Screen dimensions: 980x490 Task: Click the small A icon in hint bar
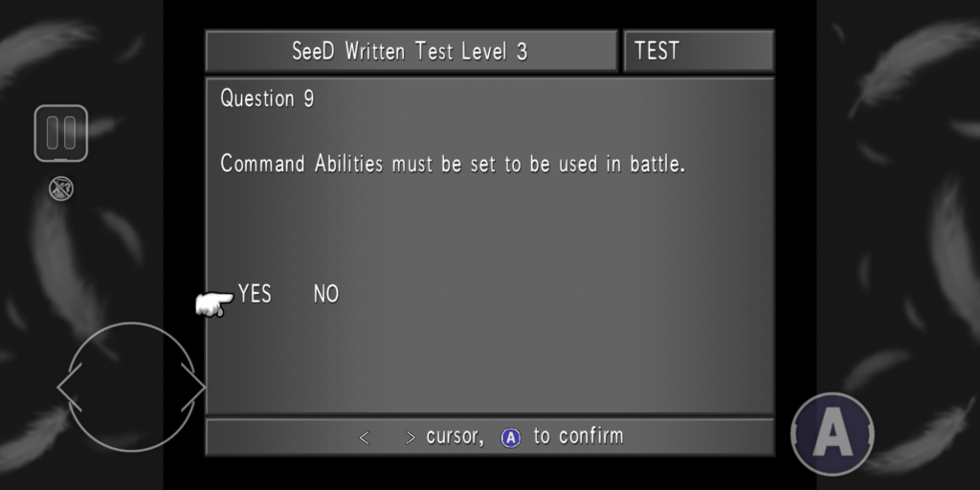tap(511, 437)
